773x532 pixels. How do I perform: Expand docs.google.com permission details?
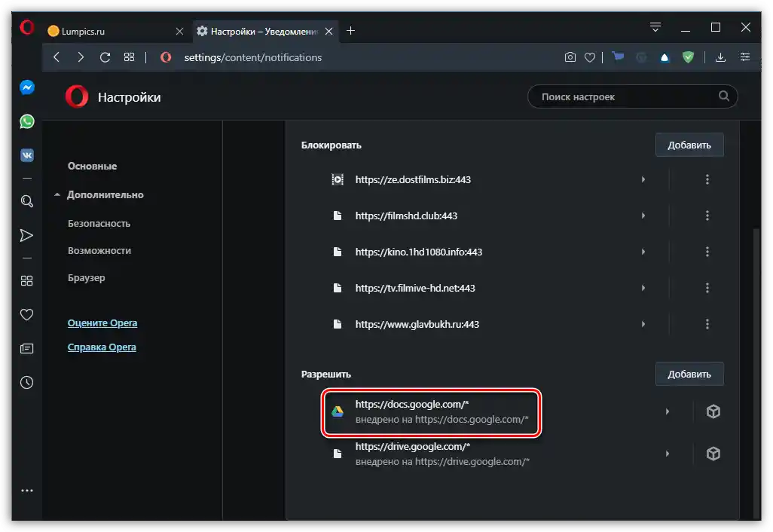pos(667,411)
